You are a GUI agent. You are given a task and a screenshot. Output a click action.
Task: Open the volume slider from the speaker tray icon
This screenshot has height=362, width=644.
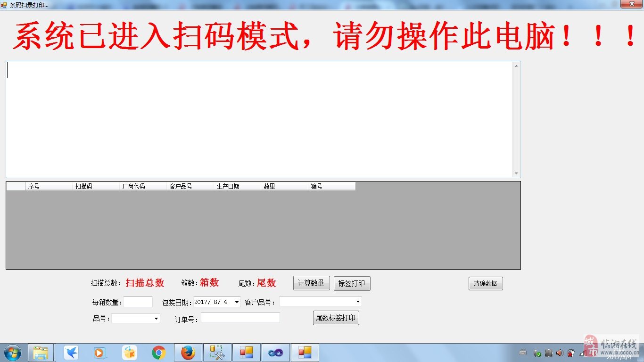pyautogui.click(x=560, y=353)
